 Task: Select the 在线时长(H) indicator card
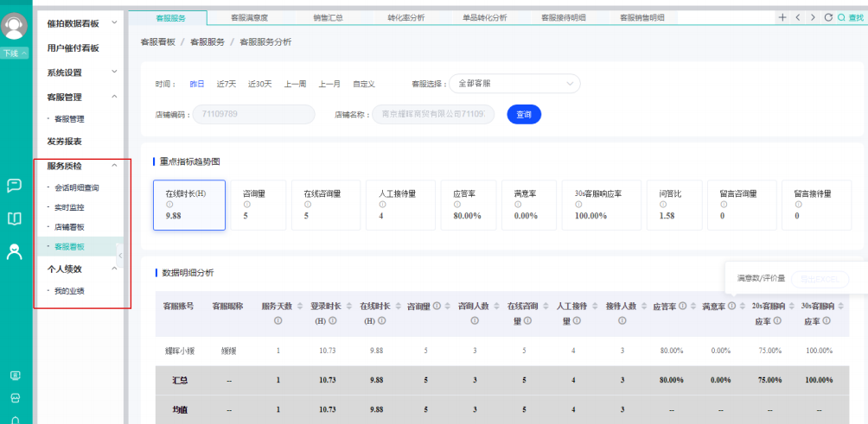189,205
